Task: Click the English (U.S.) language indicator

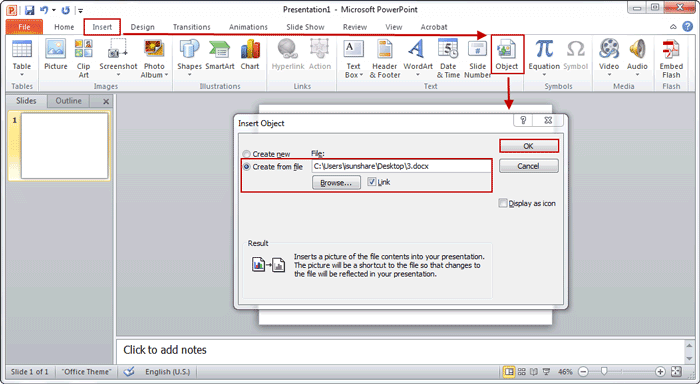Action: 167,371
